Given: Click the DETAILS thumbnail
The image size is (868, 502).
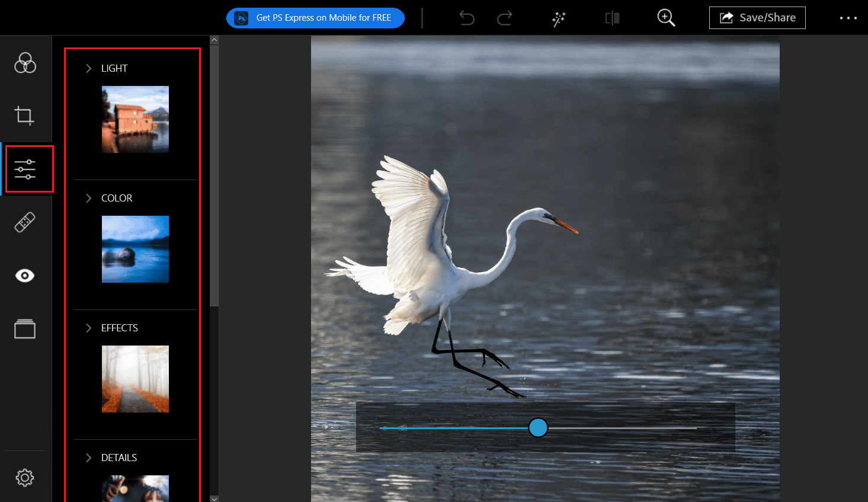Looking at the screenshot, I should point(135,488).
